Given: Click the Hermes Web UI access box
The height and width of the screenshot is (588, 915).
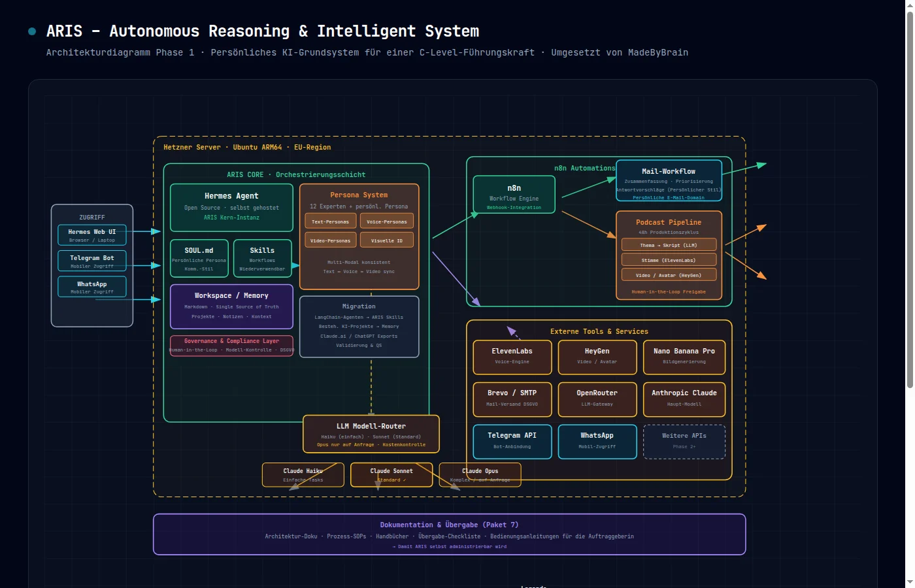Looking at the screenshot, I should 92,235.
